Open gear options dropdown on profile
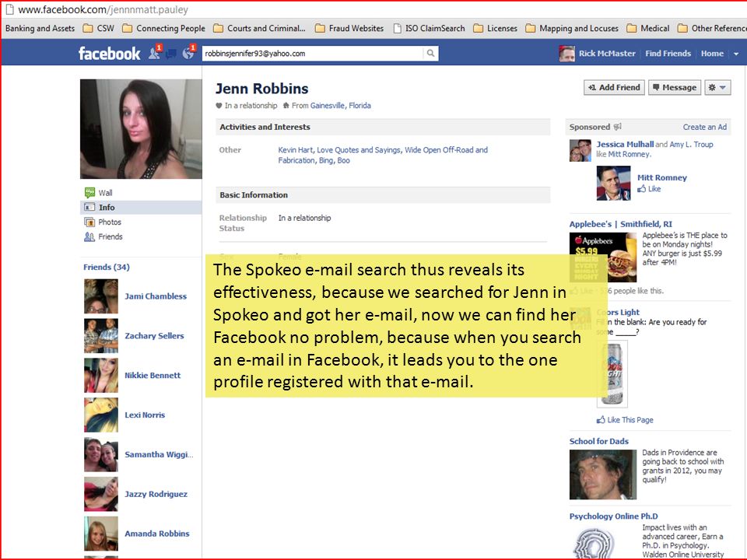Viewport: 747px width, 560px height. point(717,87)
